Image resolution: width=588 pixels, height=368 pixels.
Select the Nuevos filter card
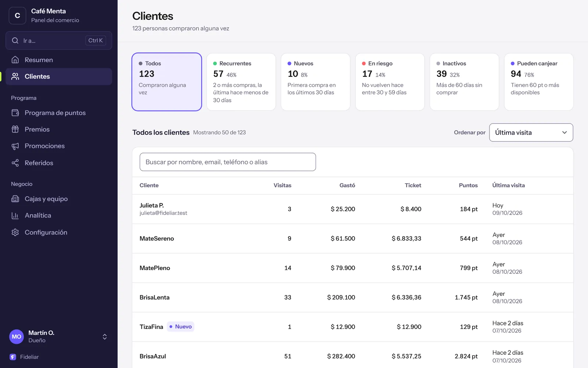315,82
